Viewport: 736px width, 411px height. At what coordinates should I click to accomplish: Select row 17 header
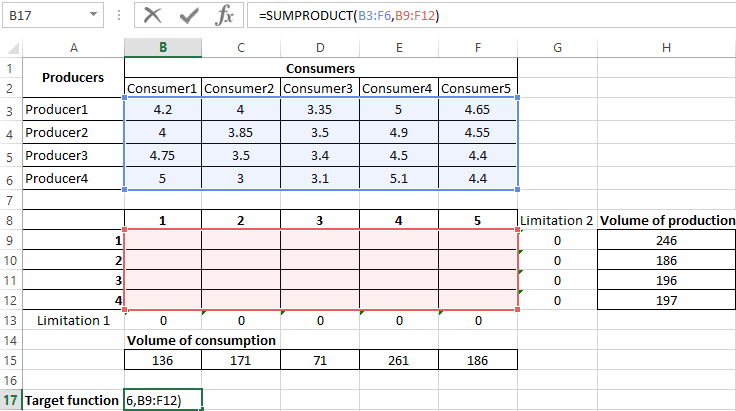point(11,400)
